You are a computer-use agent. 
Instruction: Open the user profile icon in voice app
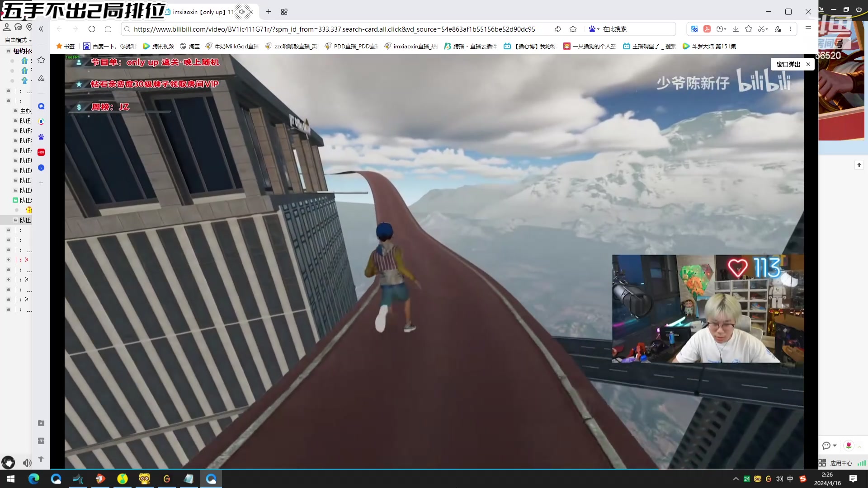[x=7, y=27]
